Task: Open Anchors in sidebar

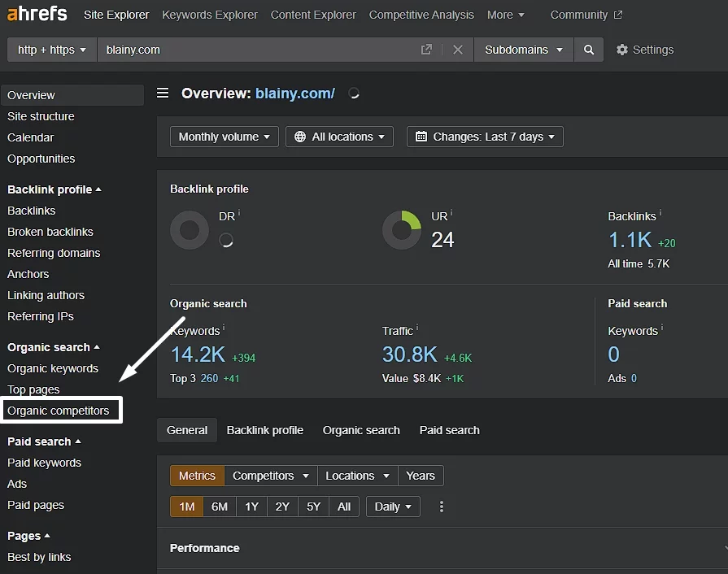Action: click(28, 274)
